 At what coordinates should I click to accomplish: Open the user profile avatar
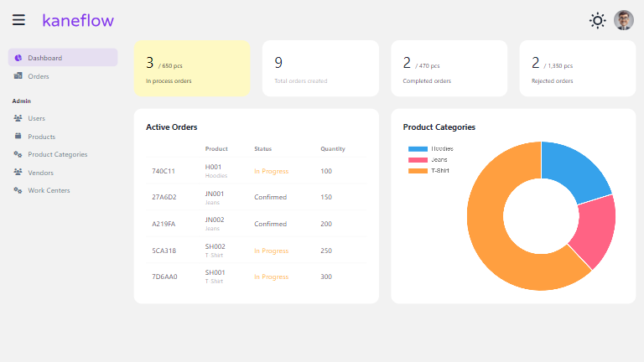tap(624, 20)
